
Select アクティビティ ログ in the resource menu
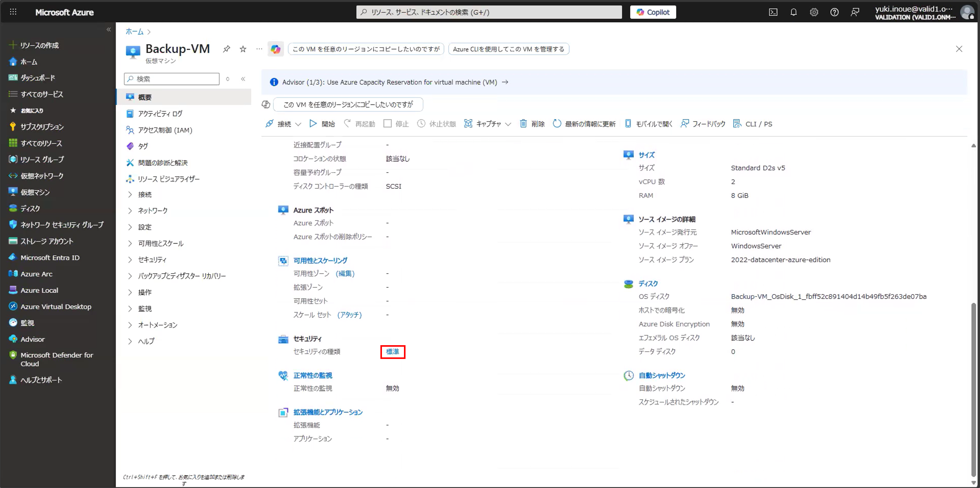pyautogui.click(x=160, y=114)
